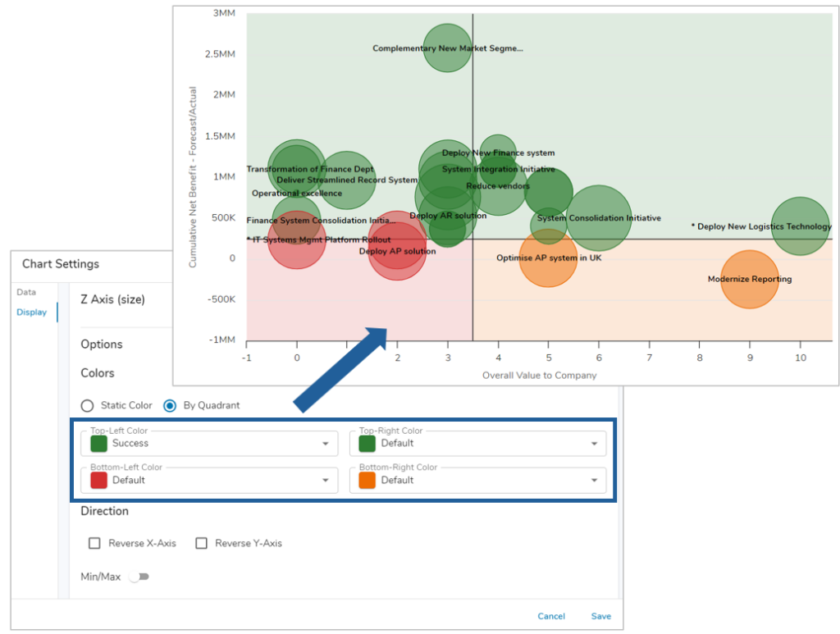Select the Complementary New Market Segment bubble

tap(448, 48)
